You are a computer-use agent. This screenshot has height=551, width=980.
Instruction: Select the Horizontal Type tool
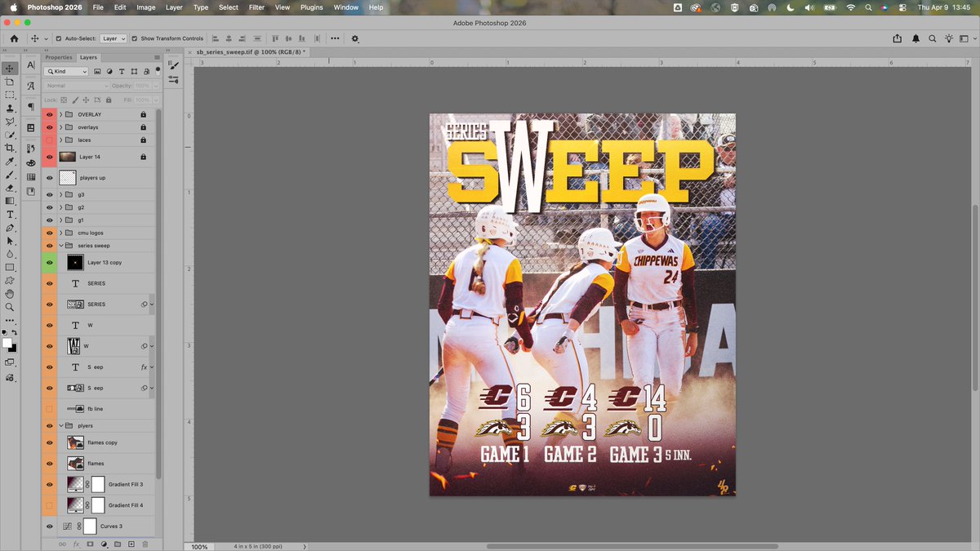click(x=10, y=215)
